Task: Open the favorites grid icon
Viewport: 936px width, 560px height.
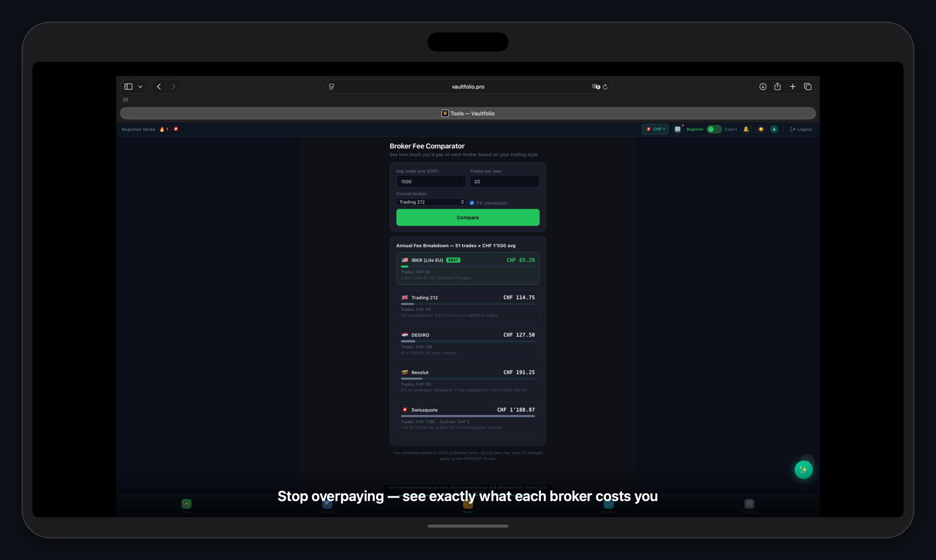Action: [126, 99]
